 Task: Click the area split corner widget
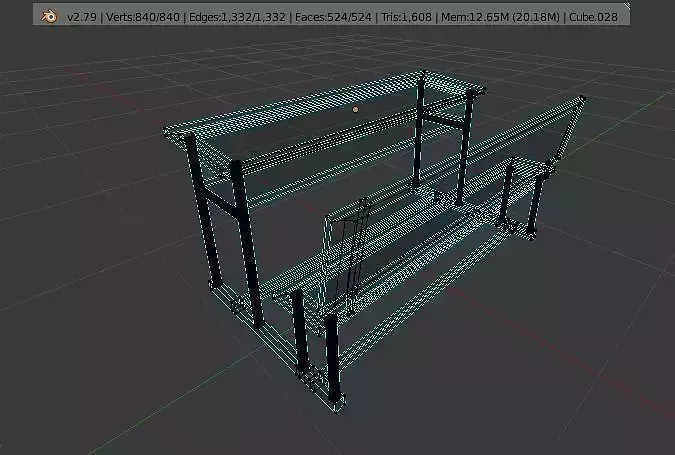pyautogui.click(x=626, y=6)
